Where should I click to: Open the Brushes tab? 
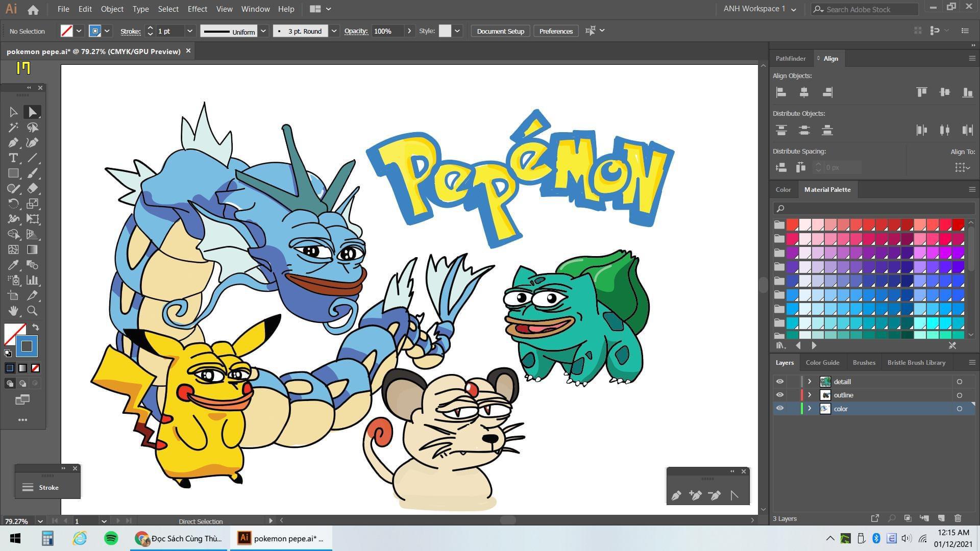(x=864, y=363)
